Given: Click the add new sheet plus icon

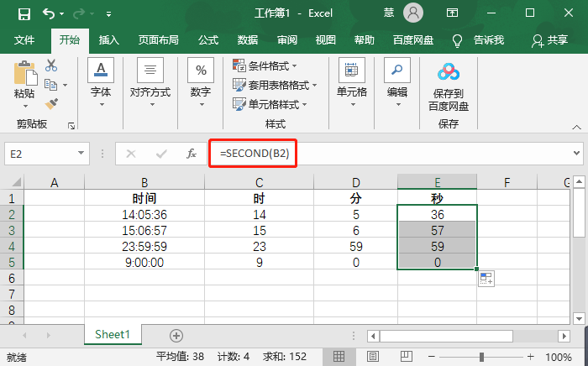Looking at the screenshot, I should pyautogui.click(x=176, y=335).
